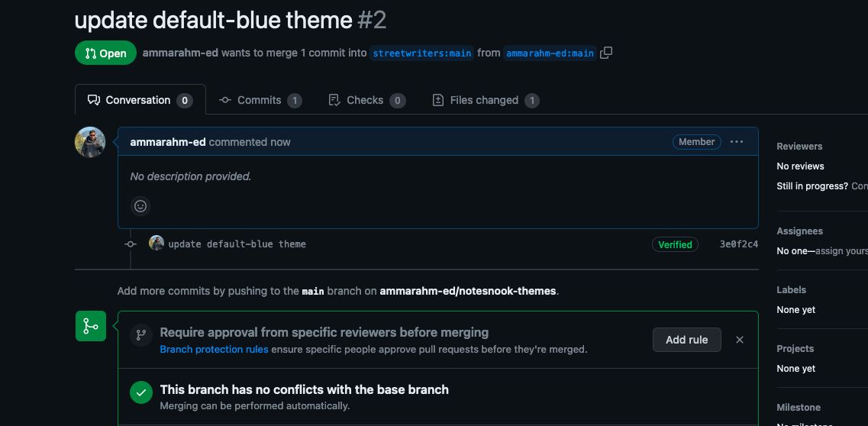Viewport: 868px width, 426px height.
Task: Click the green merge status icon
Action: click(91, 326)
